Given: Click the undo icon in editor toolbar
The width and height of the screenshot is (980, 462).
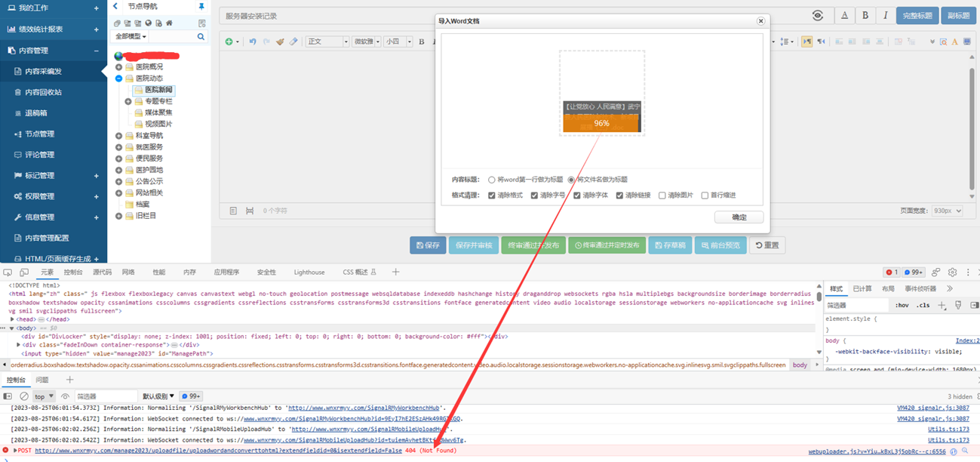Looking at the screenshot, I should click(253, 42).
